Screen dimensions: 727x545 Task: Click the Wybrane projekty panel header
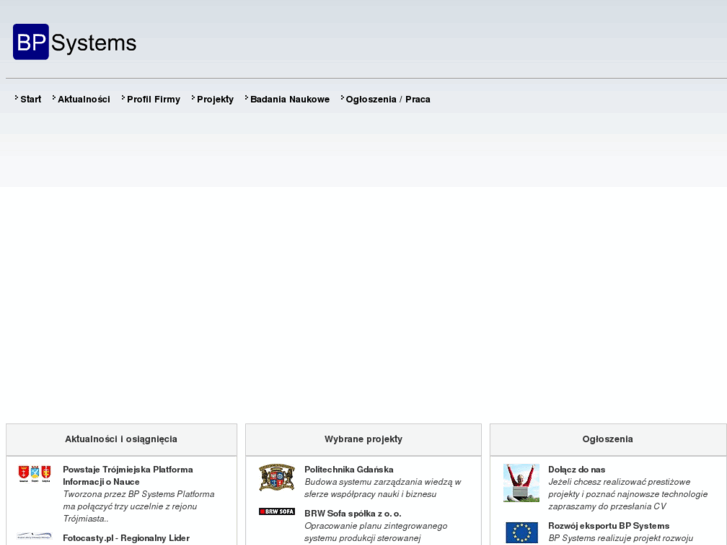[364, 439]
